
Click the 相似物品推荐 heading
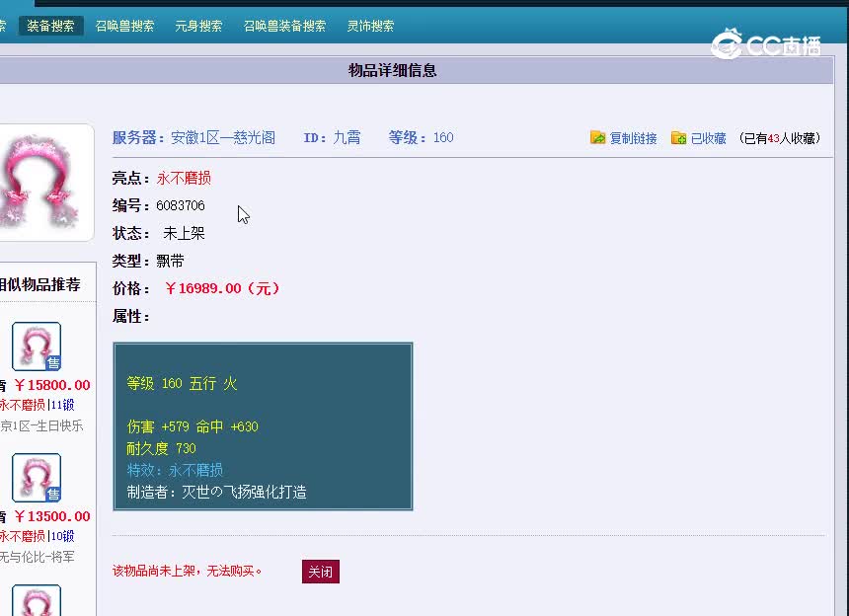click(x=39, y=284)
